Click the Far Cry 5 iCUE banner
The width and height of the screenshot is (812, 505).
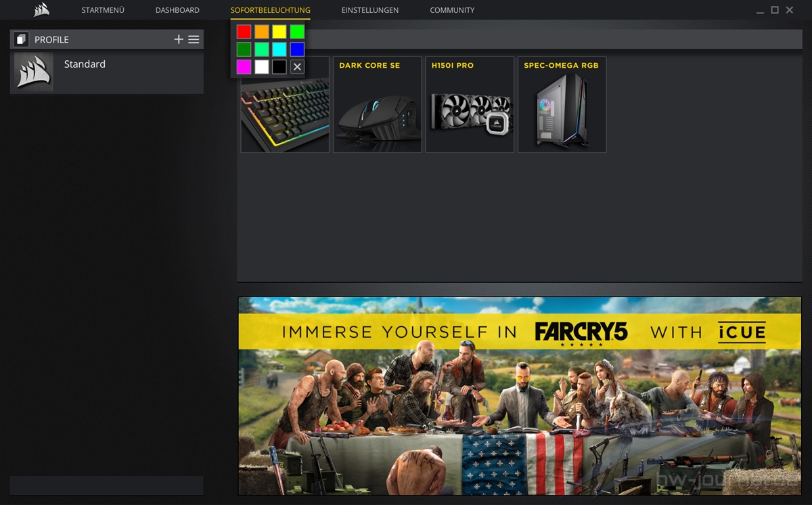point(520,396)
